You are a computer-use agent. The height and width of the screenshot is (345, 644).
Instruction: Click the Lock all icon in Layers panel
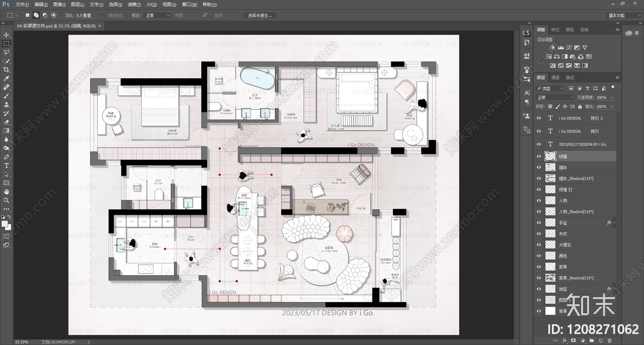click(x=580, y=107)
